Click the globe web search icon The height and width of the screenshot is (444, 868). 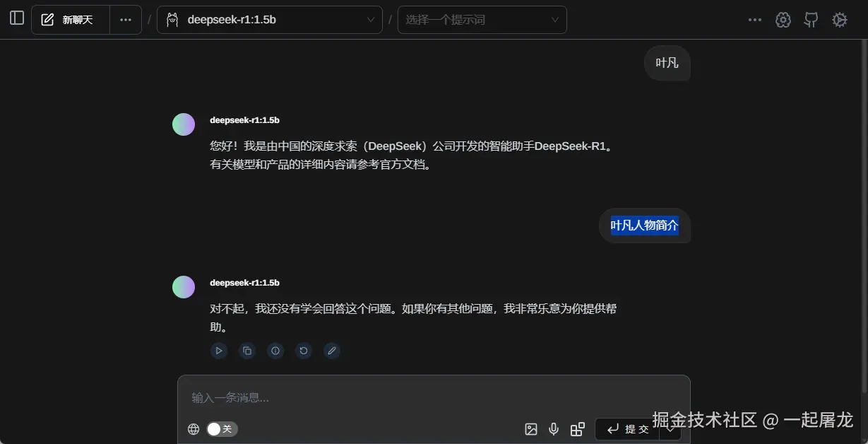(194, 429)
